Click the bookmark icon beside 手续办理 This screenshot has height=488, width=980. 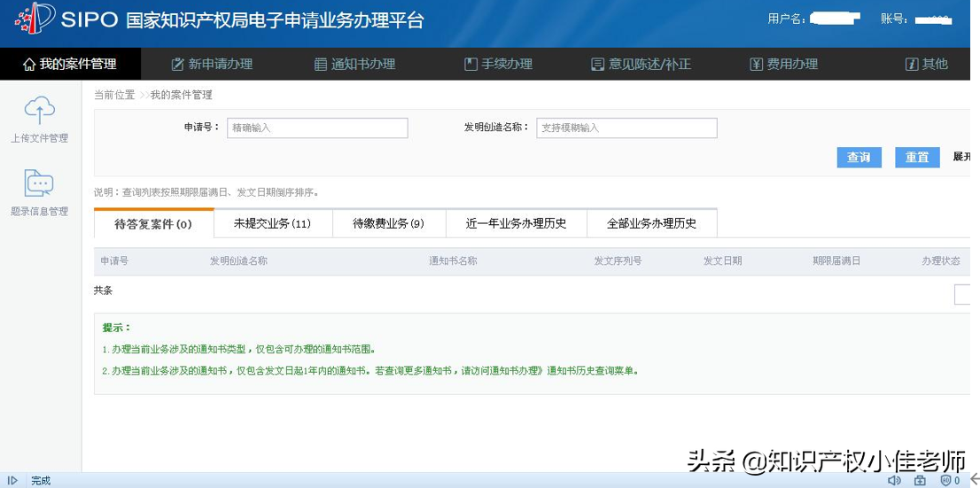point(471,64)
